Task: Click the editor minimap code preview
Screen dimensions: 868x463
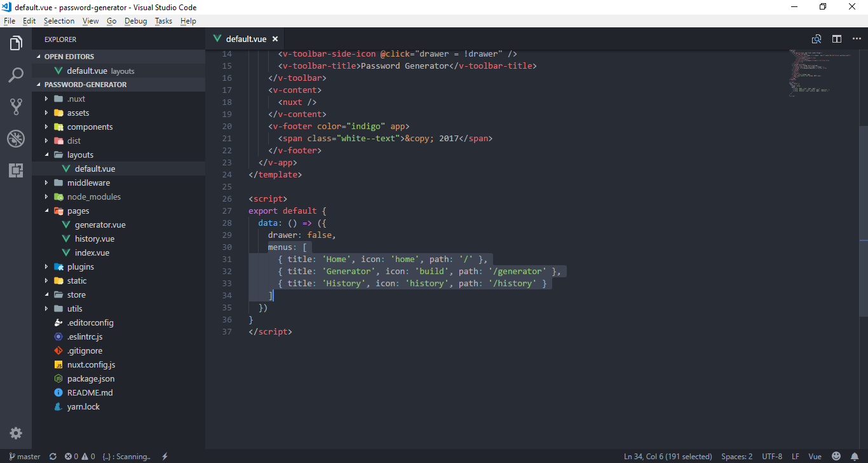Action: [x=820, y=73]
